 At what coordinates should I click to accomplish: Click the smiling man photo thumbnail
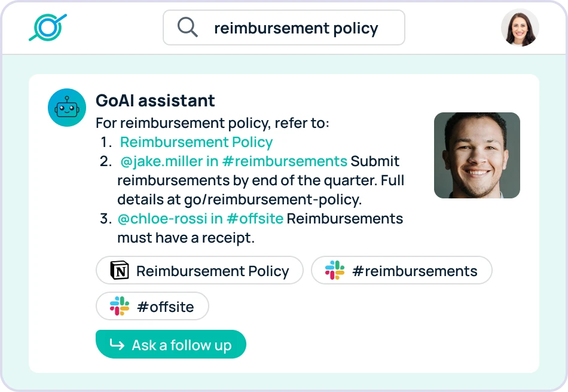pyautogui.click(x=477, y=155)
